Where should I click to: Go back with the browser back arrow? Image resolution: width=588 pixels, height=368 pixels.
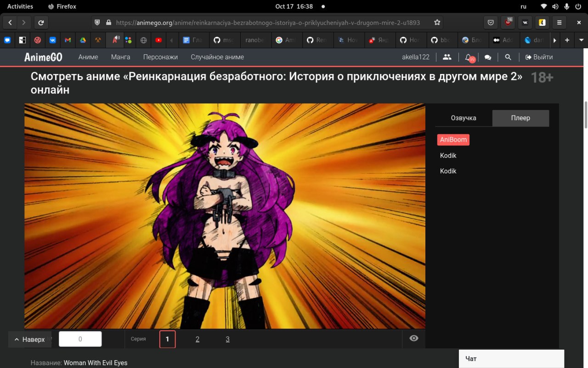pyautogui.click(x=10, y=22)
